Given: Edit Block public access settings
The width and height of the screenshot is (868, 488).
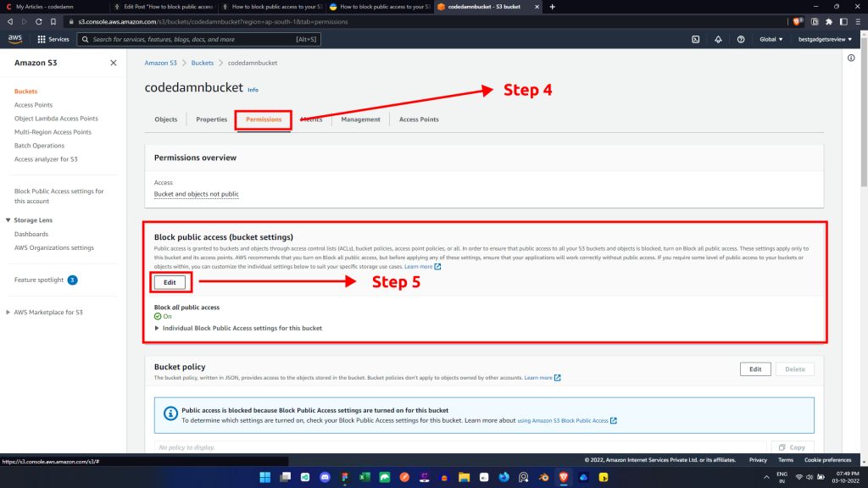Looking at the screenshot, I should 170,282.
